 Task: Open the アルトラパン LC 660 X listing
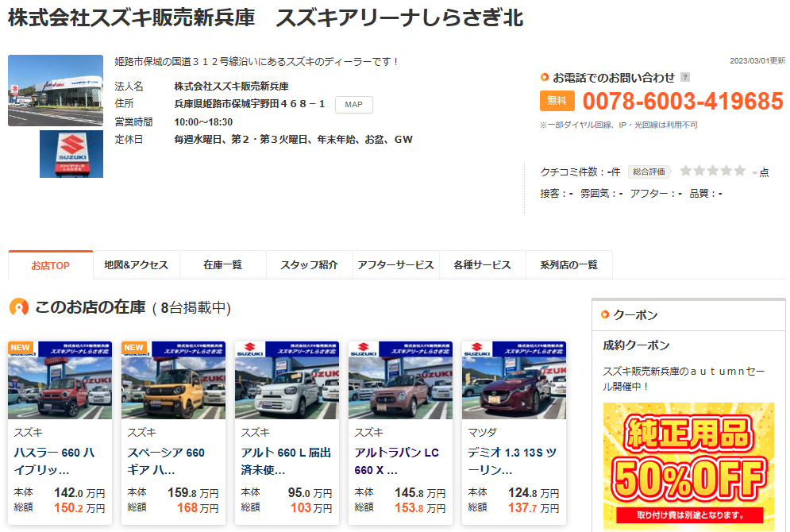point(396,461)
